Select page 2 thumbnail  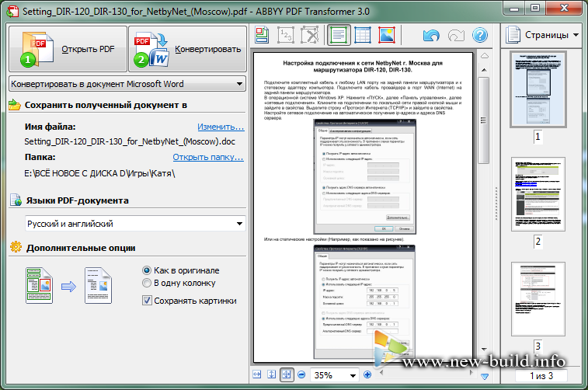click(538, 194)
